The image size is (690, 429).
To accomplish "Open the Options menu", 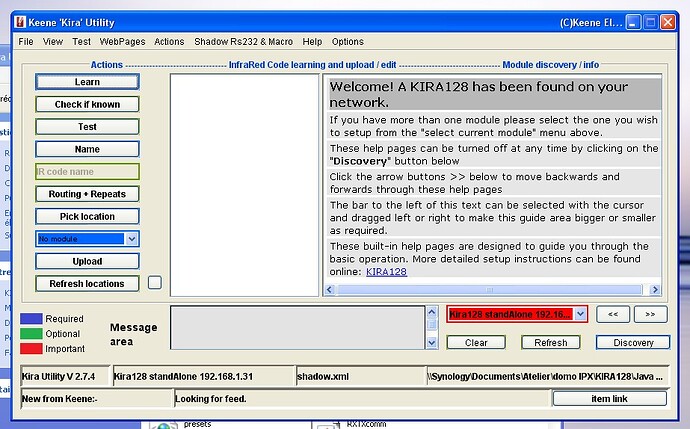I will click(348, 41).
